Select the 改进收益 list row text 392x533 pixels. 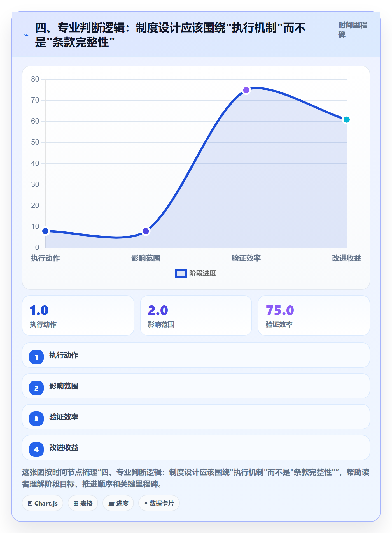coord(64,448)
